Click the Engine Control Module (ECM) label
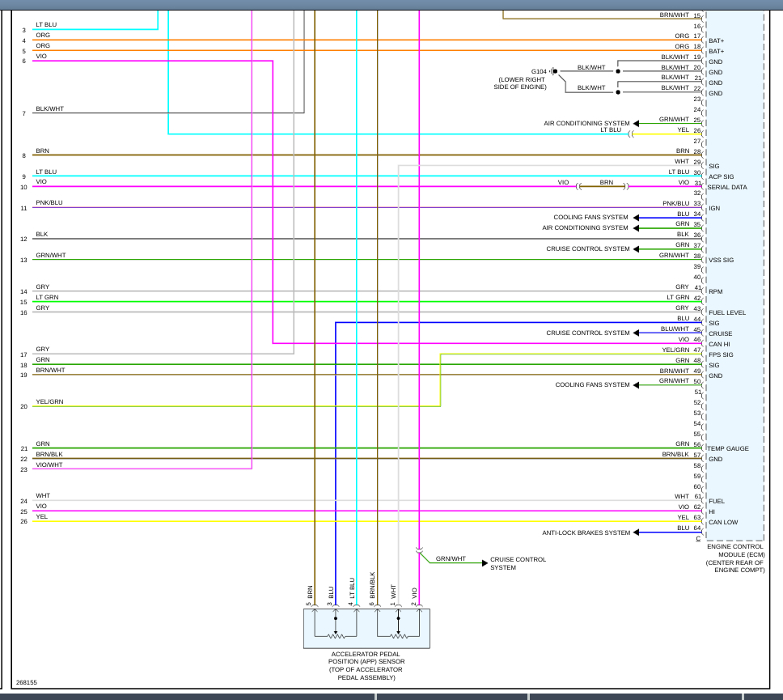The image size is (783, 700). click(735, 558)
